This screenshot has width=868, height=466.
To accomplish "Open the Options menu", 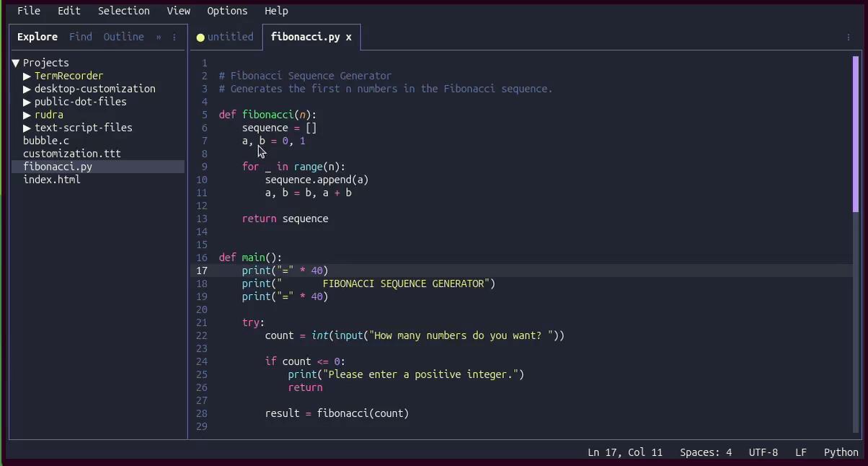I will (x=227, y=11).
